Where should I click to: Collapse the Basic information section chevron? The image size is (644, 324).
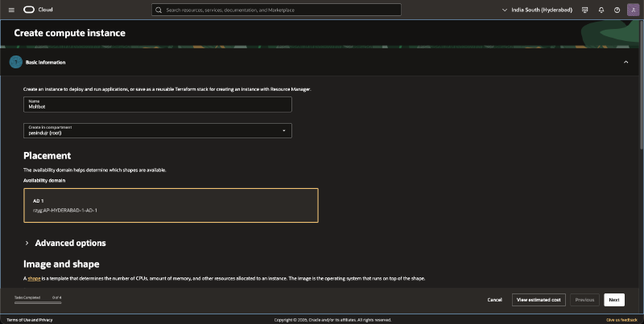(x=626, y=62)
